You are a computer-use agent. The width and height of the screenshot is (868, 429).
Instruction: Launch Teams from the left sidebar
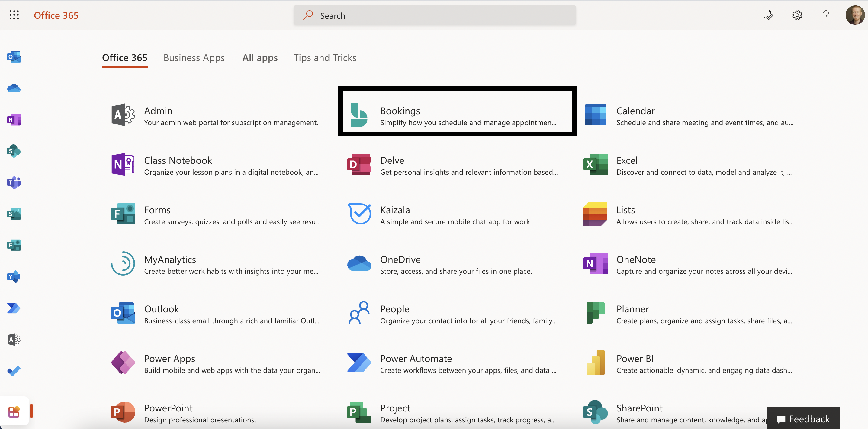tap(14, 182)
